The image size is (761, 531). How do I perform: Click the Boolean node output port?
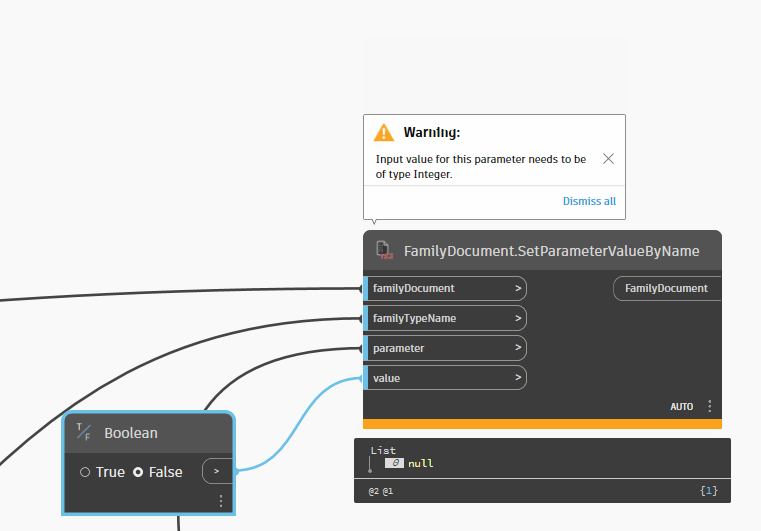[217, 471]
